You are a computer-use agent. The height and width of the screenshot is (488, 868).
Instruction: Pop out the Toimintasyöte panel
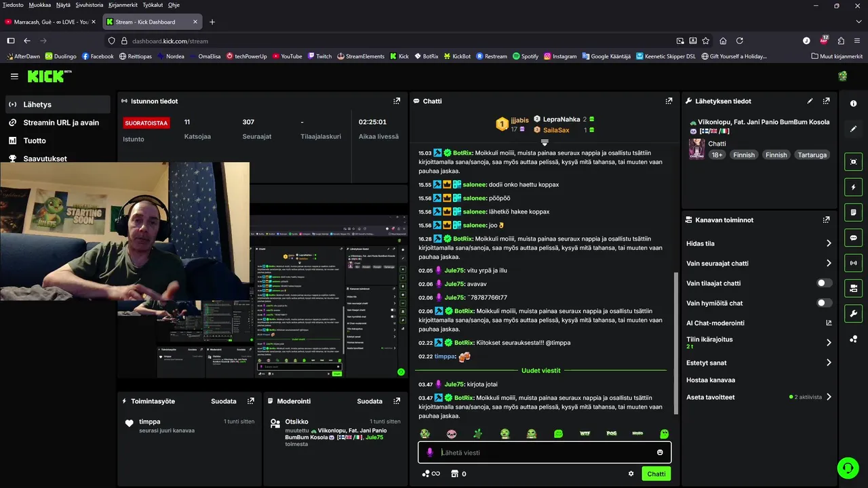(x=251, y=401)
